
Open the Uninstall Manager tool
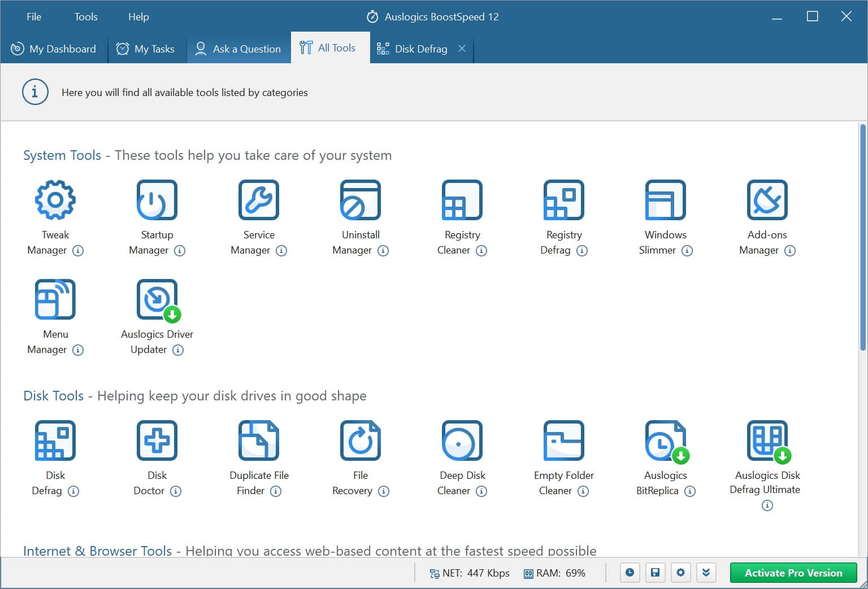[x=360, y=200]
